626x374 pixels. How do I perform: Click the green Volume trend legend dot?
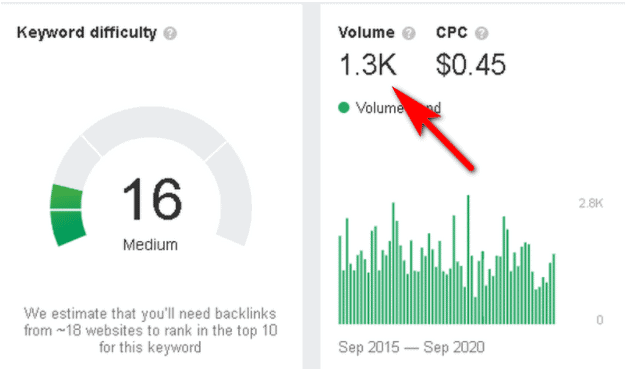click(344, 107)
